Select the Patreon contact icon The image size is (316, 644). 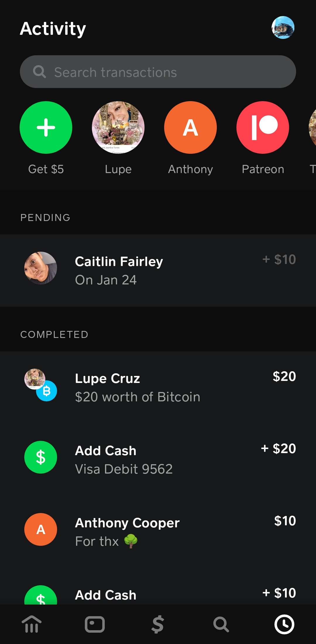click(263, 127)
